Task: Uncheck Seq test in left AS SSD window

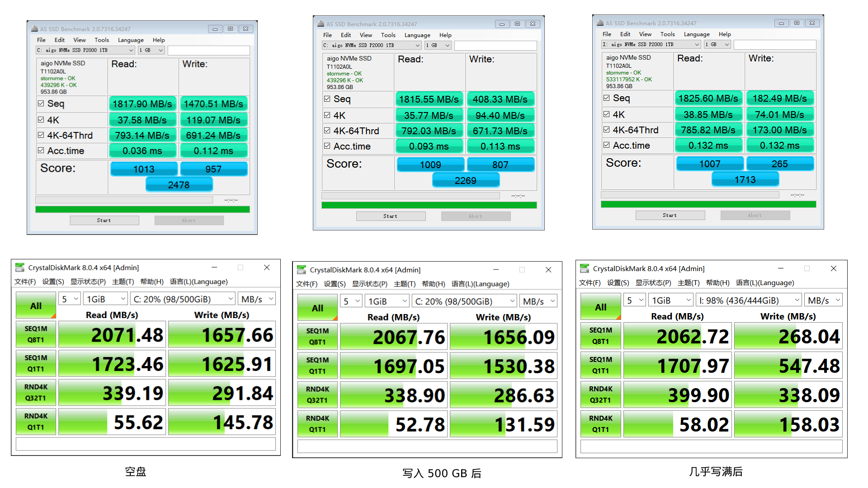Action: (41, 103)
